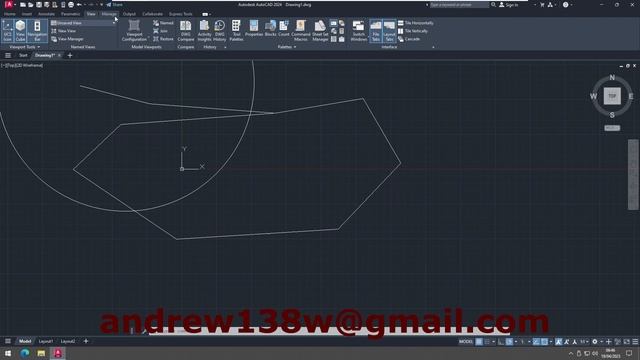The image size is (640, 360).
Task: Click Tile Vertically
Action: (x=413, y=31)
